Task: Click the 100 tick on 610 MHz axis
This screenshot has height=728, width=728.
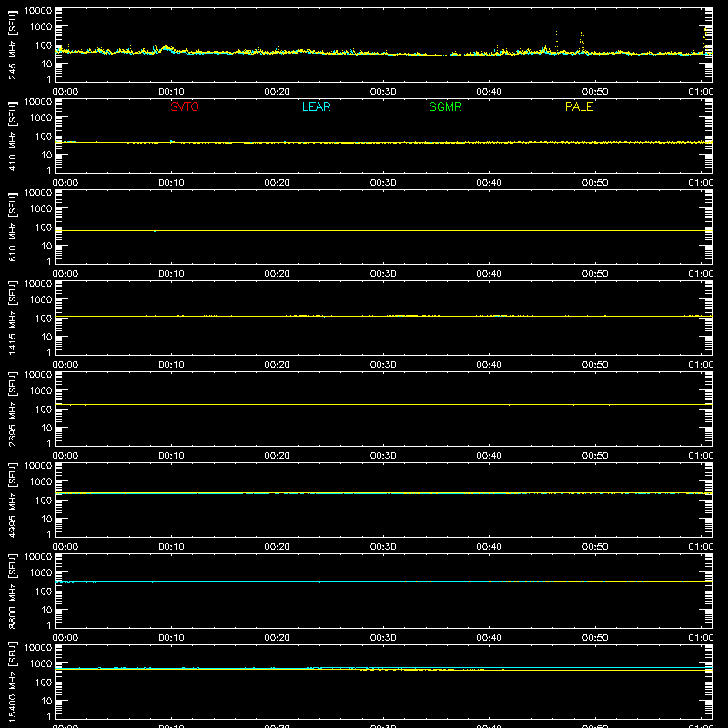Action: 44,227
